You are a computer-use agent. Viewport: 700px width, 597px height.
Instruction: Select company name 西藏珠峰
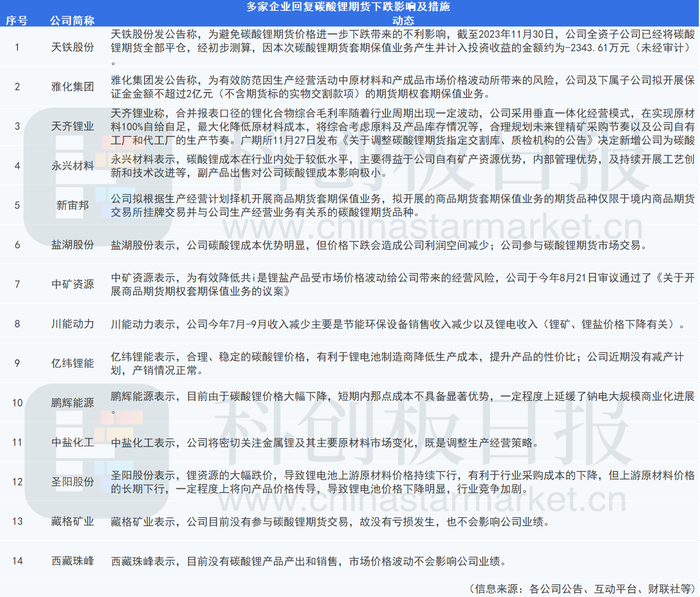pyautogui.click(x=73, y=561)
